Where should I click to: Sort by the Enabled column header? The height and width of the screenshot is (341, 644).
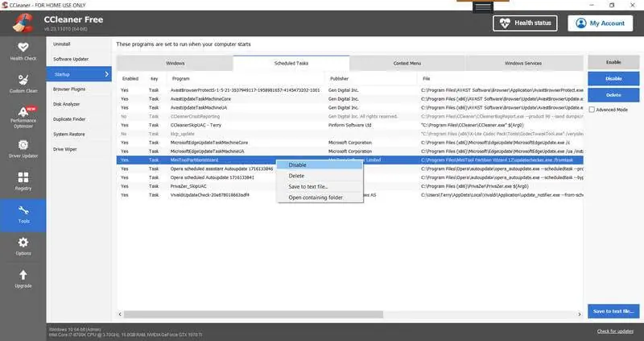(x=130, y=78)
